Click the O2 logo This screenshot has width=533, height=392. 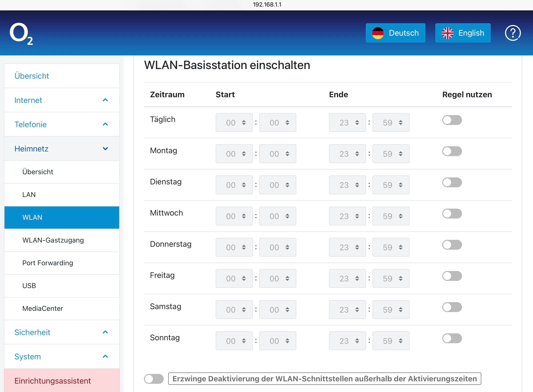pos(21,34)
